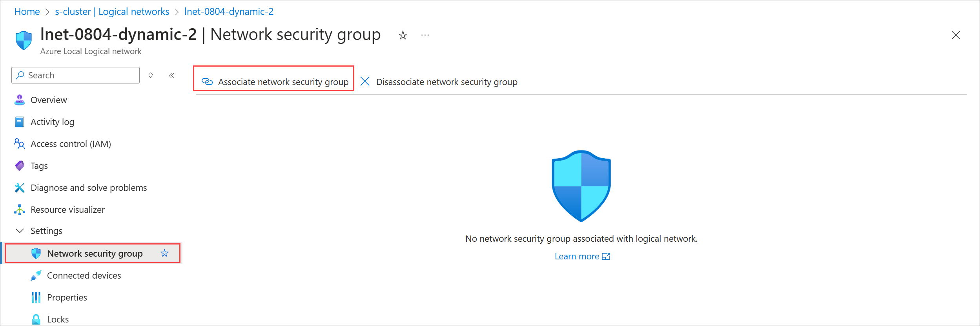Image resolution: width=980 pixels, height=326 pixels.
Task: Click the Overview icon in sidebar
Action: pos(20,100)
